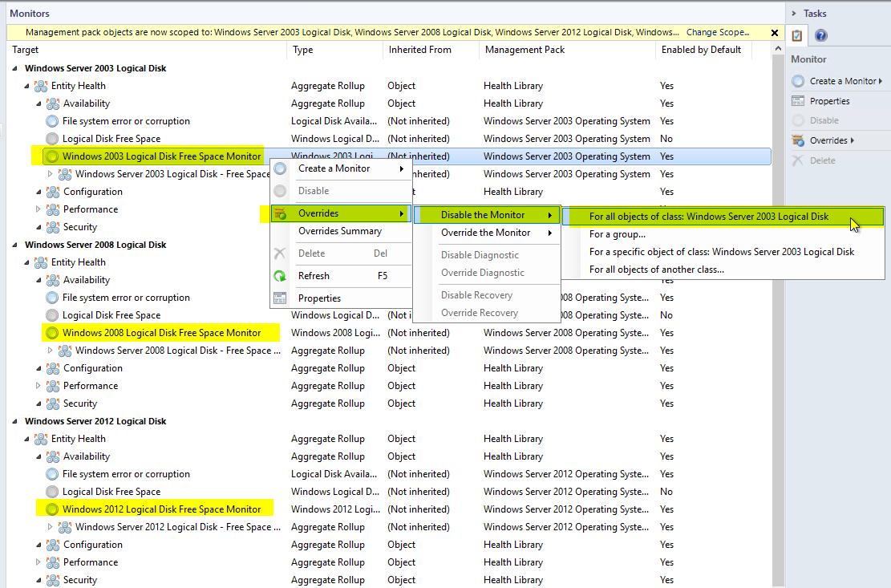Screen dimensions: 891x588
Task: Click Configuration icon under Windows Server 2012 Logical Disk
Action: (x=53, y=545)
